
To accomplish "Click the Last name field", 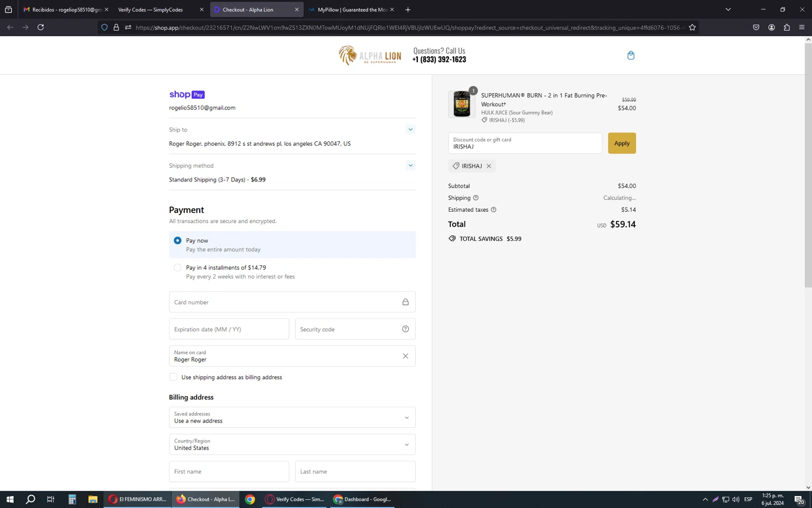I will tap(355, 472).
